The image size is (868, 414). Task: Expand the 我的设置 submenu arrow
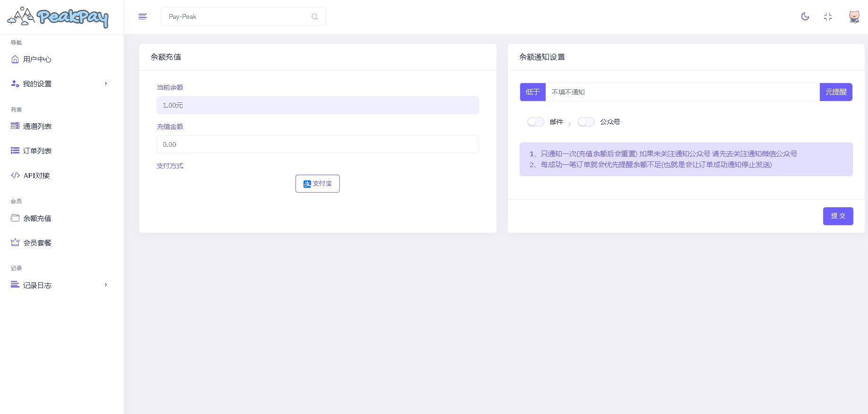(x=106, y=84)
